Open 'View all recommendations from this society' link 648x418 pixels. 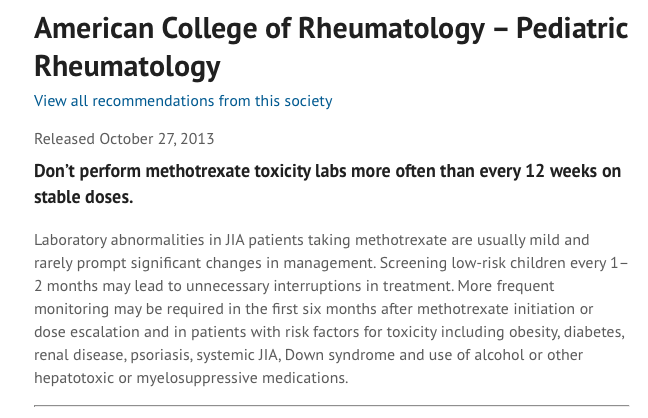click(183, 101)
